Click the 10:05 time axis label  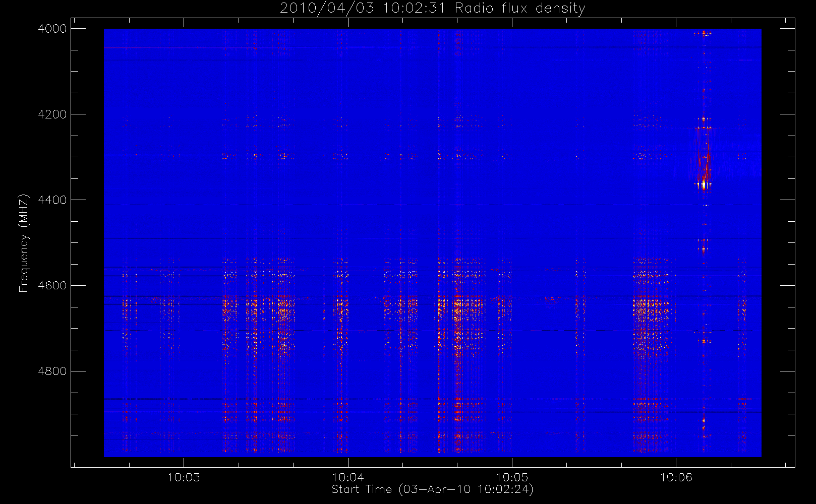[512, 477]
